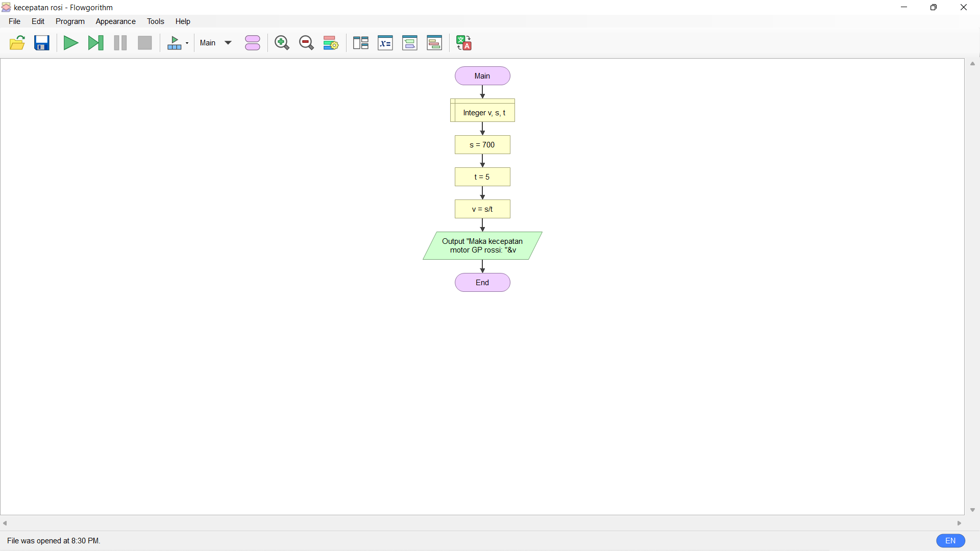Open an existing flowchart file
The width and height of the screenshot is (980, 551).
[x=17, y=43]
